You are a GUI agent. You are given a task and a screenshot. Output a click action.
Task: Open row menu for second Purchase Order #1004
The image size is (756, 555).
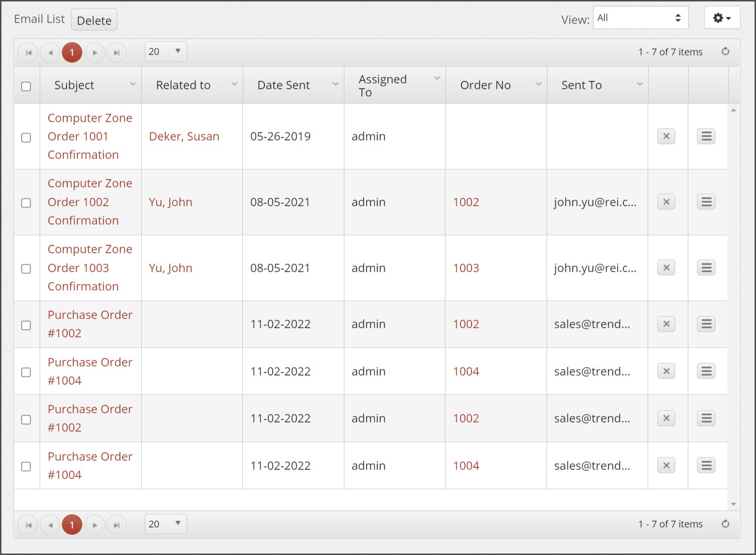706,465
